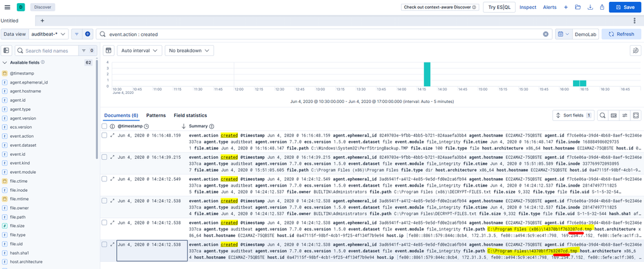The image size is (644, 269).
Task: Open the Sort fields menu
Action: pyautogui.click(x=573, y=116)
